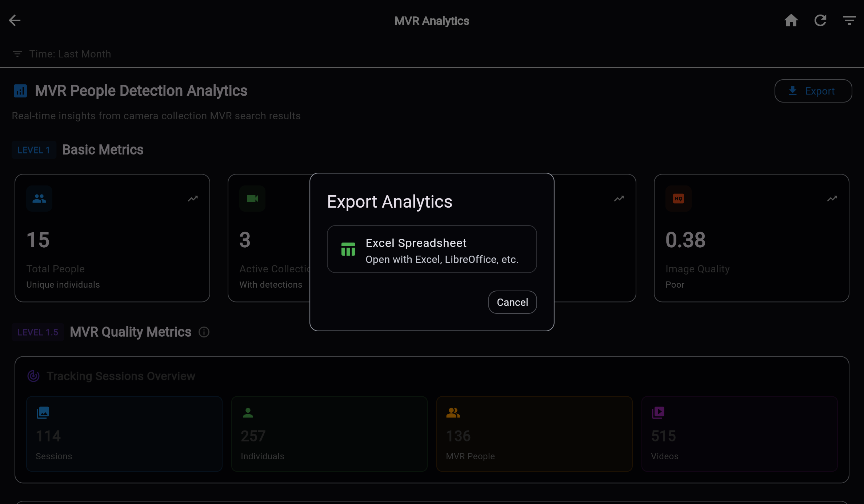864x504 pixels.
Task: Open filters using the top-right filter icon
Action: pos(849,20)
